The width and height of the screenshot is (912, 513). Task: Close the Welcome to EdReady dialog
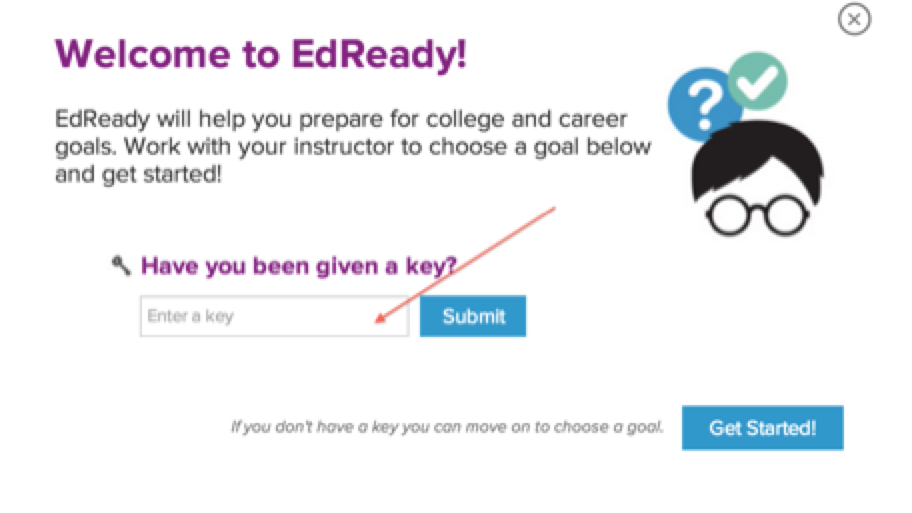tap(854, 19)
